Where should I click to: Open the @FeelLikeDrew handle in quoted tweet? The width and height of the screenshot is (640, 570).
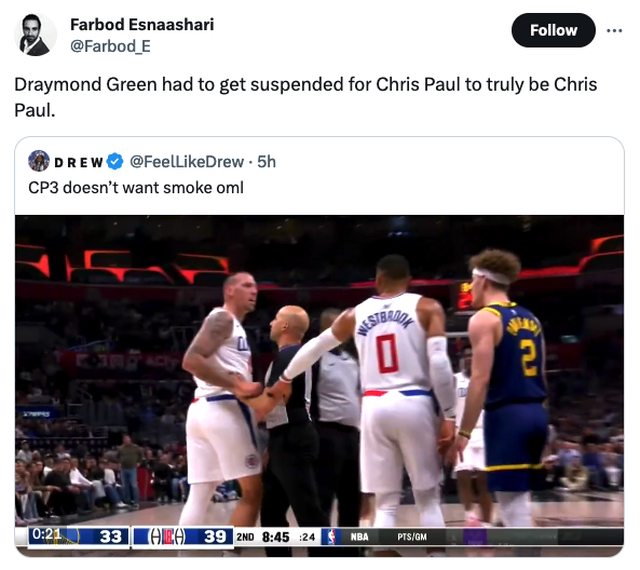187,162
